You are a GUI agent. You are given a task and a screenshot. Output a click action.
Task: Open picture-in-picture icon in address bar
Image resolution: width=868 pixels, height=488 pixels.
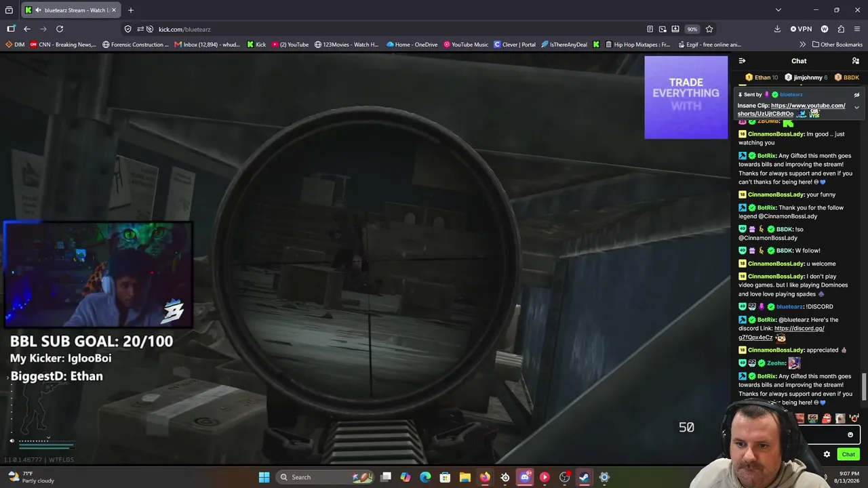pos(663,29)
